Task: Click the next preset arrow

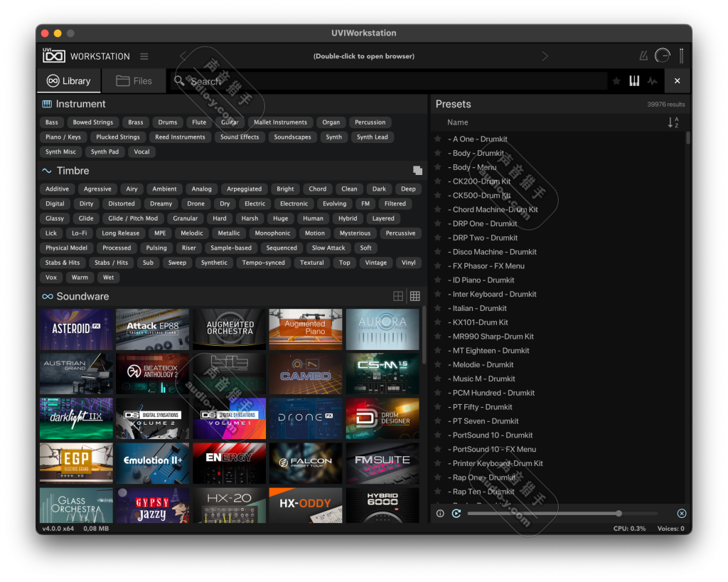Action: click(x=545, y=56)
